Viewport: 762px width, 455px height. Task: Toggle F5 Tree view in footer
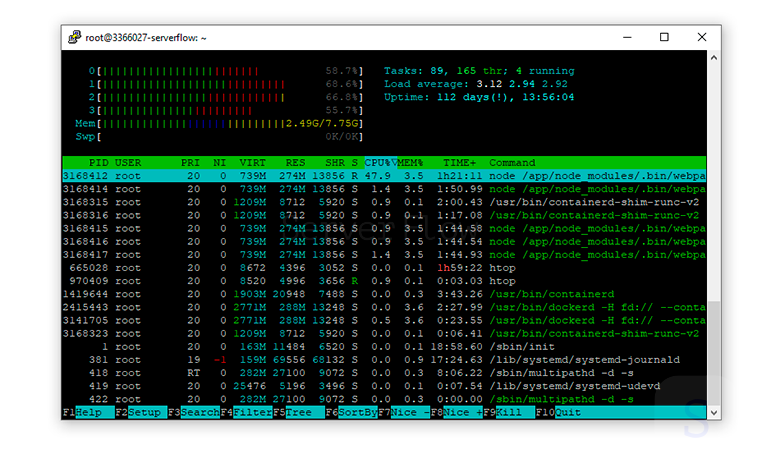(299, 413)
